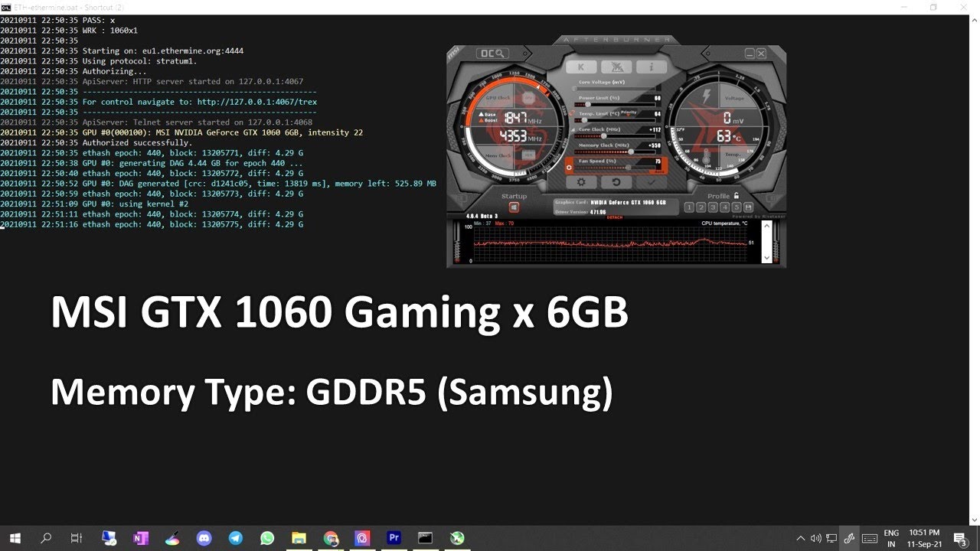This screenshot has width=980, height=551.
Task: Open the Windows Start menu
Action: [x=15, y=538]
